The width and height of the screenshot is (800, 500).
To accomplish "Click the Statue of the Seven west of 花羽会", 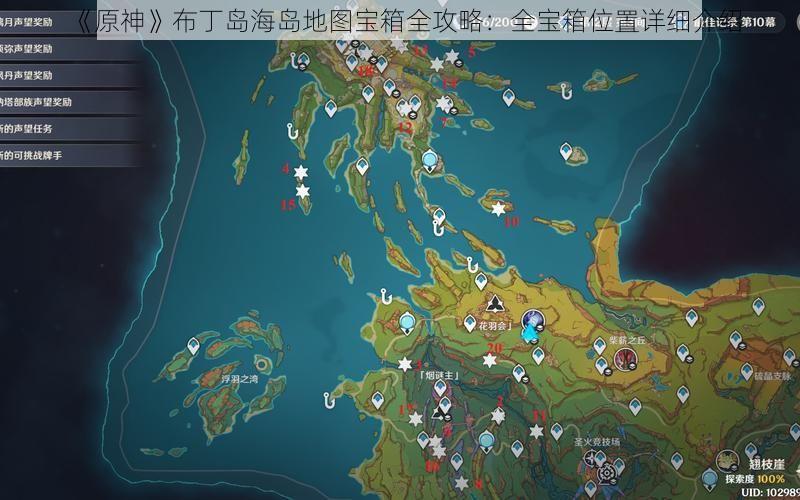I will [x=407, y=323].
